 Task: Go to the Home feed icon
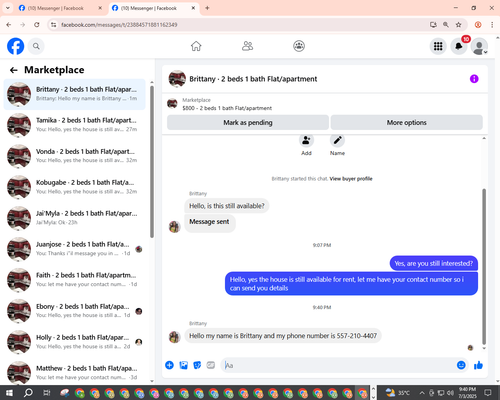coord(196,46)
